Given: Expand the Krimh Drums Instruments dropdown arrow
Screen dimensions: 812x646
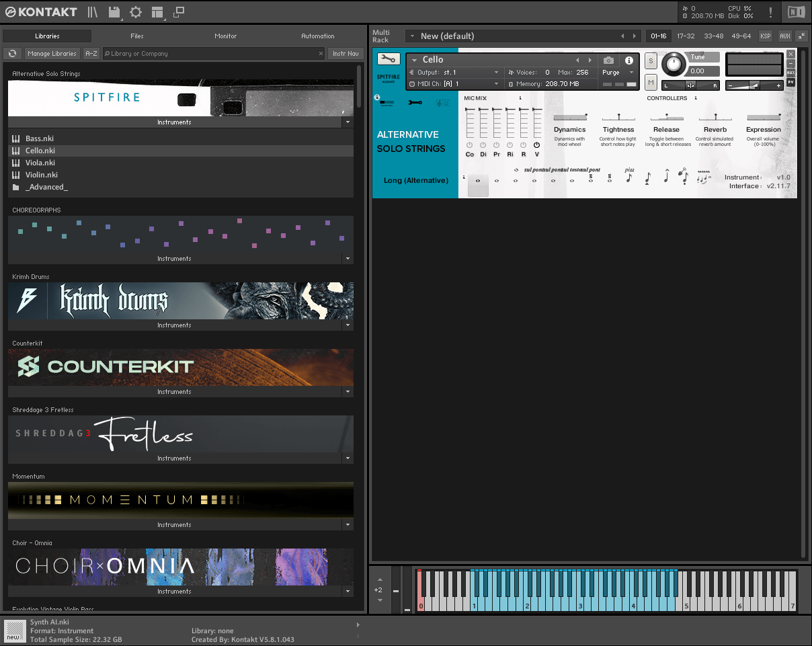Looking at the screenshot, I should click(348, 325).
